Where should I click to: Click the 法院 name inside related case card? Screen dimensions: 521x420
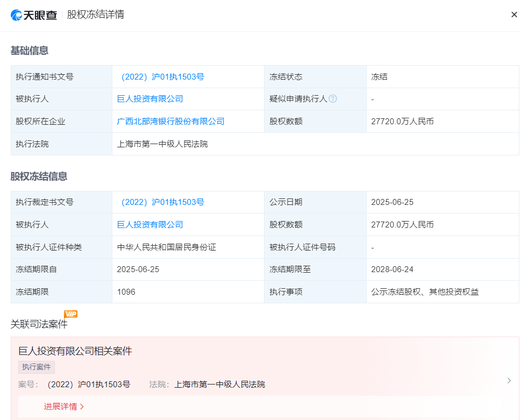[x=219, y=385]
